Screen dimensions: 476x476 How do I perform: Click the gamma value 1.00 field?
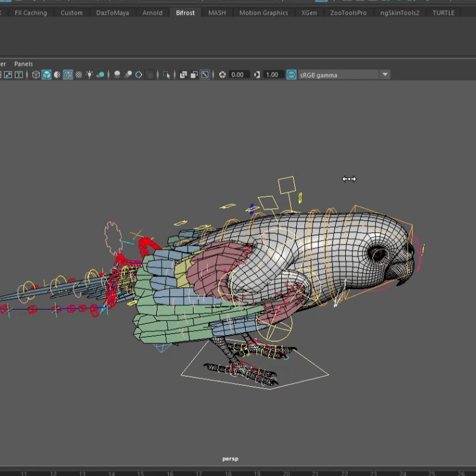pos(272,75)
